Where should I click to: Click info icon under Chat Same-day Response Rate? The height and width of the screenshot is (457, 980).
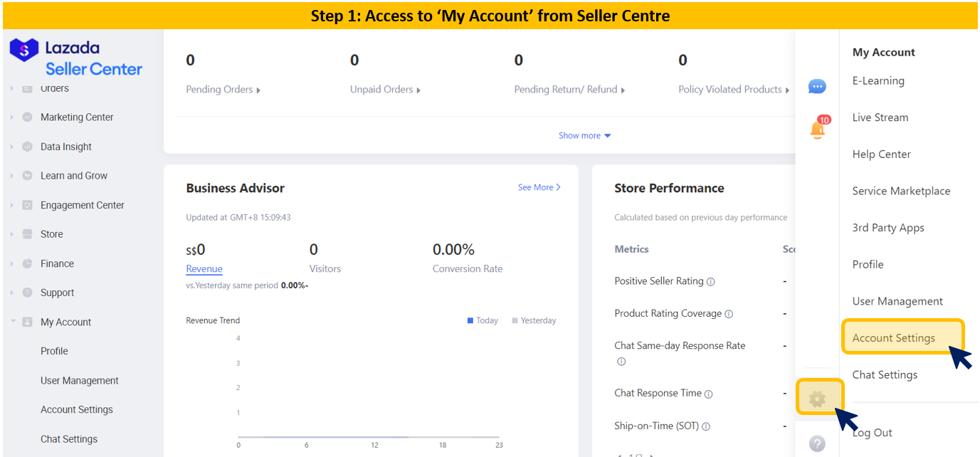[x=621, y=362]
